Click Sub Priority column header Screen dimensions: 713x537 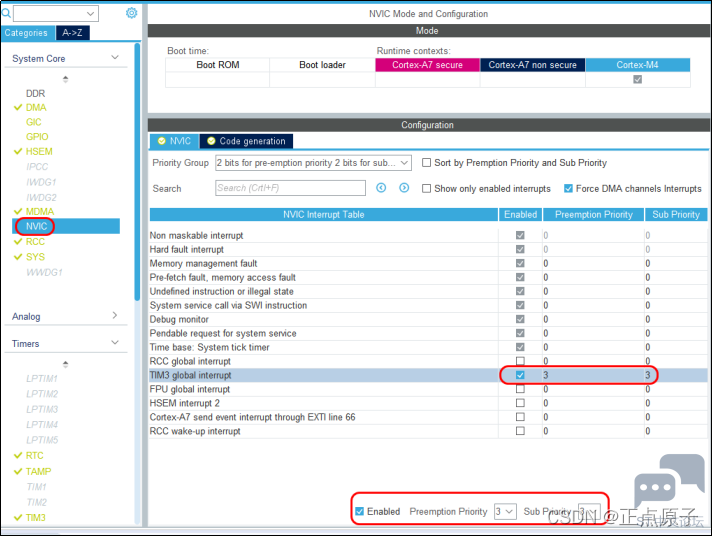676,215
